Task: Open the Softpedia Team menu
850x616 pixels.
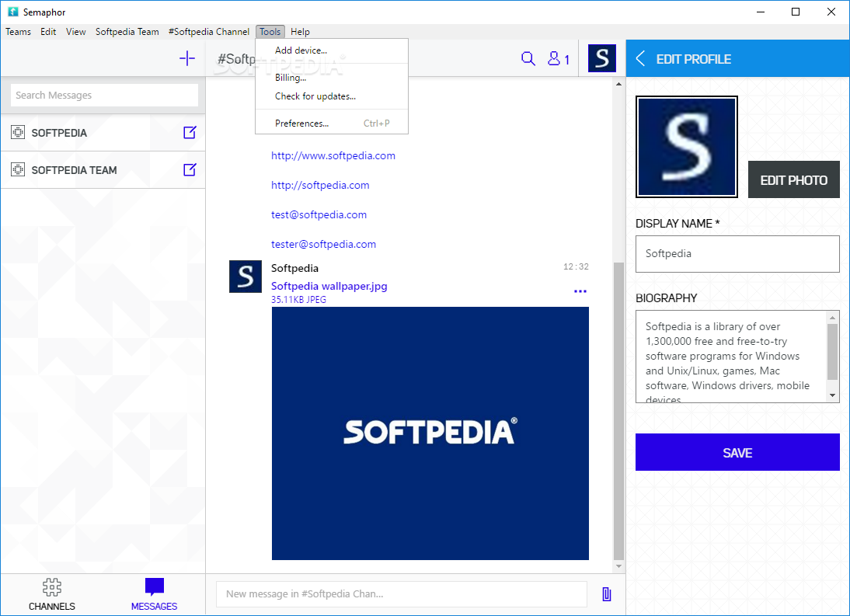Action: click(127, 31)
